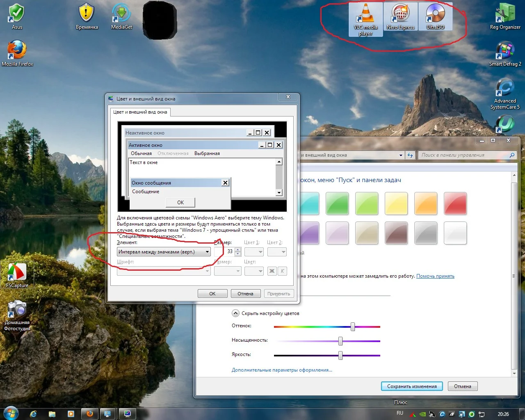Image resolution: width=525 pixels, height=420 pixels.
Task: Decrease the Размер value with down arrow
Action: [x=238, y=254]
